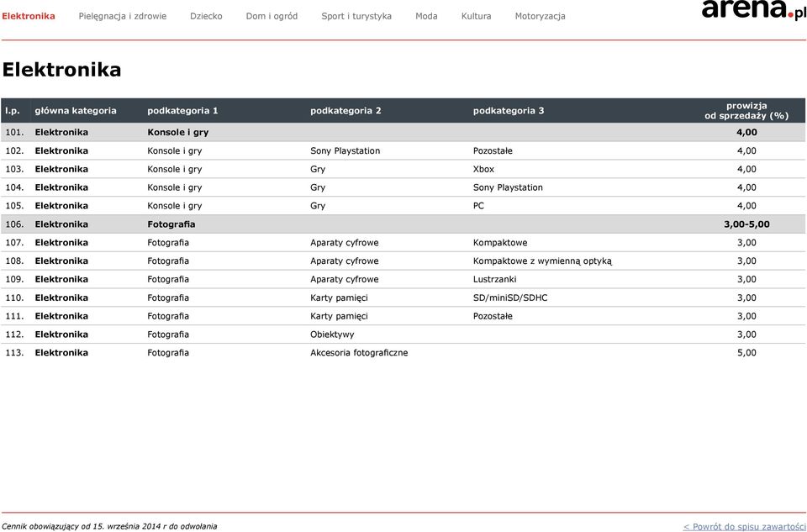Click Lustrzanki in row 109
This screenshot has height=532, width=807.
pos(494,279)
